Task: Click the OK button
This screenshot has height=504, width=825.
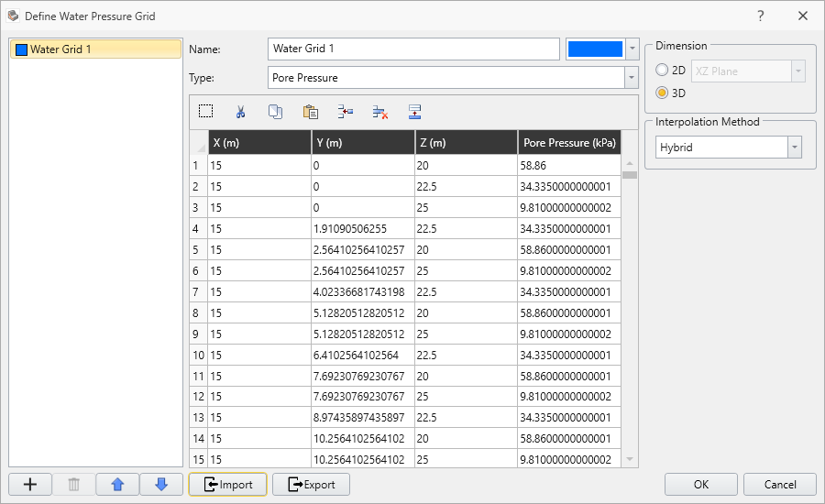Action: pos(701,485)
